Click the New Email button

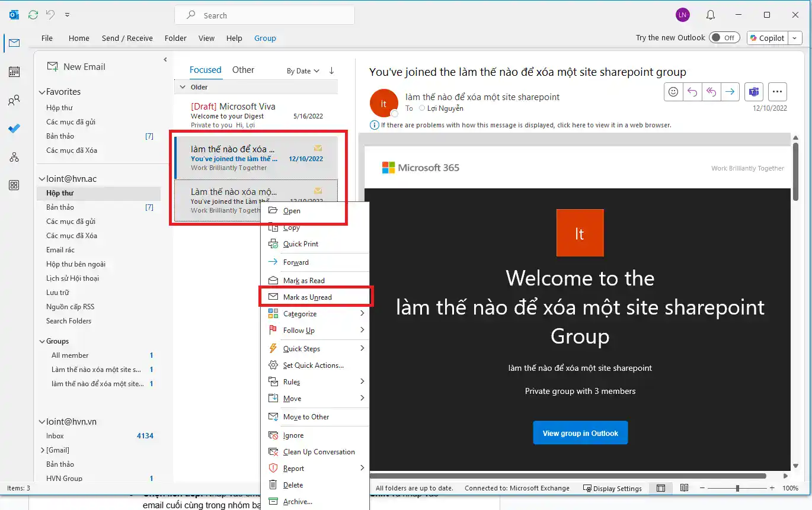click(x=76, y=67)
